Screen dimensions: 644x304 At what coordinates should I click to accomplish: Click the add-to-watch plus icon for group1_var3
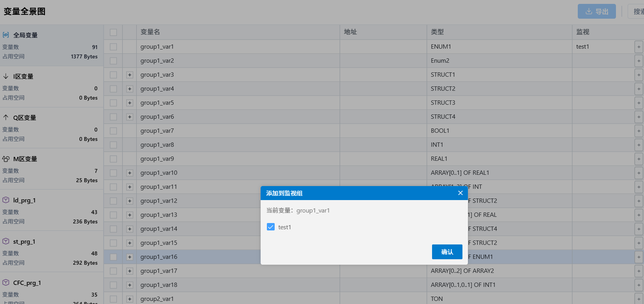coord(639,75)
